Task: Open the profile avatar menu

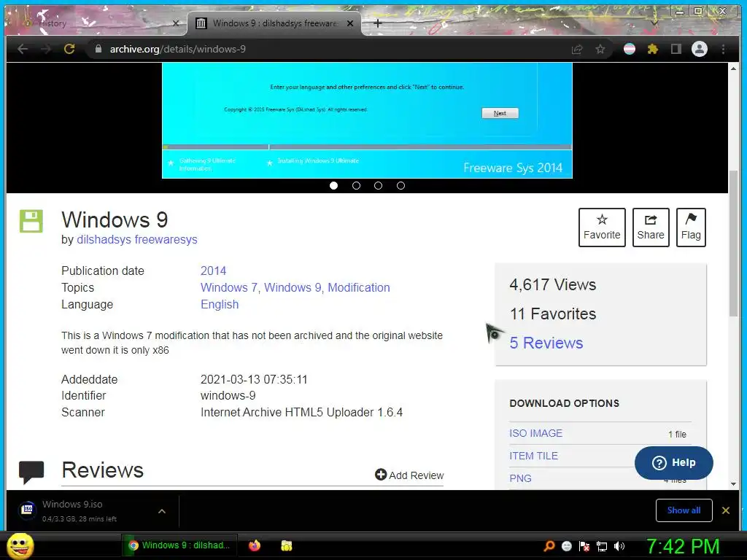Action: pyautogui.click(x=700, y=49)
